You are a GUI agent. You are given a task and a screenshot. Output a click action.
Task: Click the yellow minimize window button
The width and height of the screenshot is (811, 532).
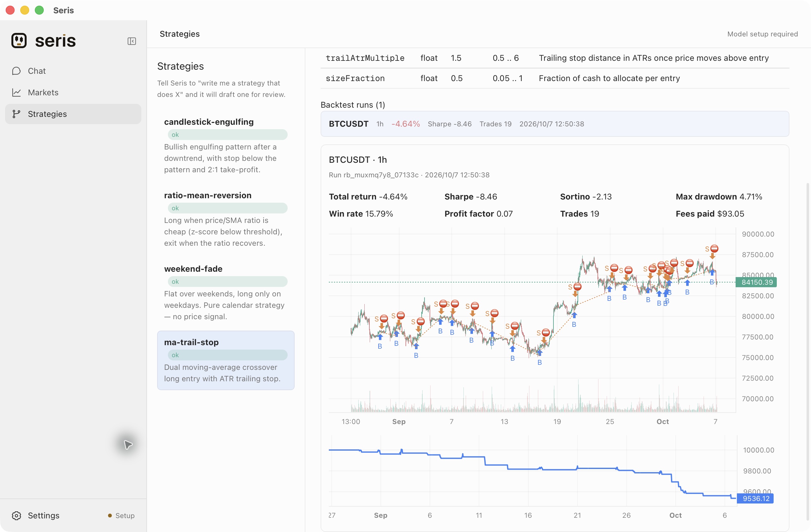click(x=24, y=10)
